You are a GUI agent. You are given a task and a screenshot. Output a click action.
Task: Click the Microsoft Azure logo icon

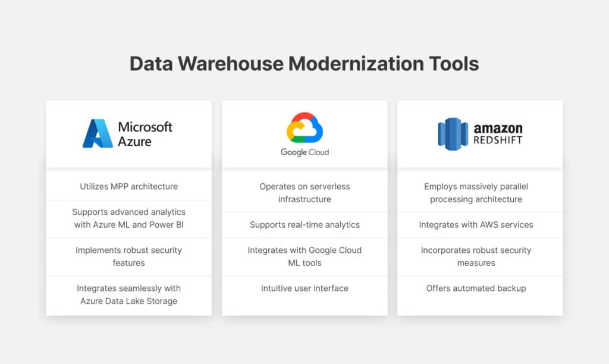point(98,133)
